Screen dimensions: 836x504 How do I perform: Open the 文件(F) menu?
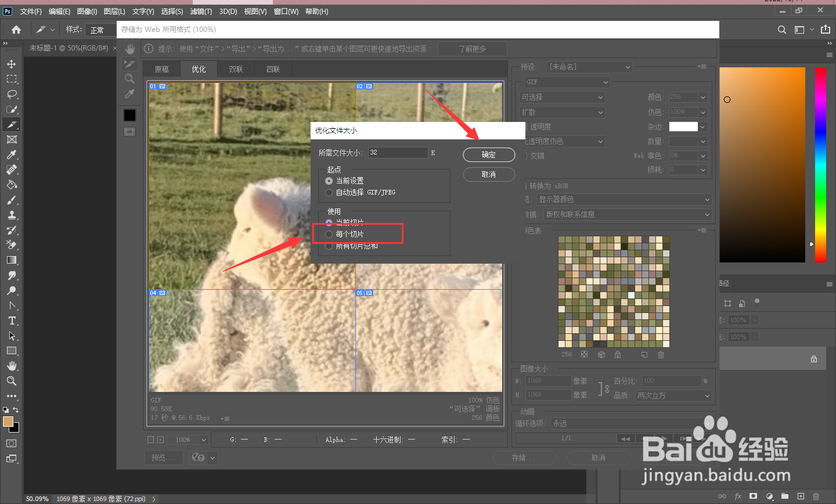[x=31, y=12]
